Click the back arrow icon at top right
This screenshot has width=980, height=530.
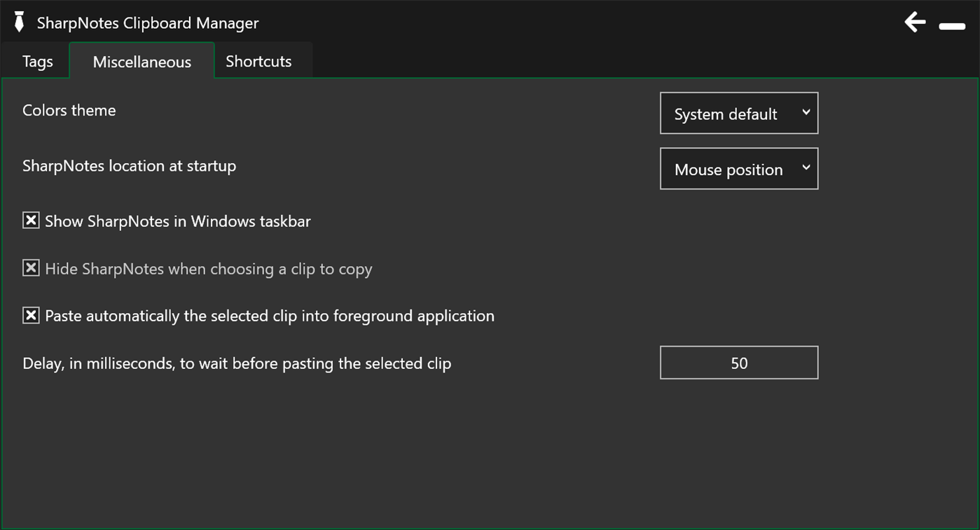pos(915,22)
